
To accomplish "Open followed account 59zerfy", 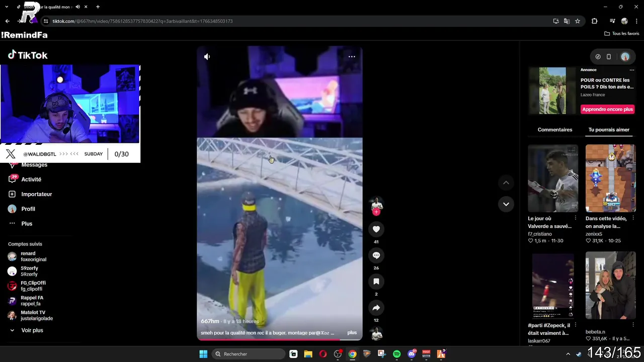I will pyautogui.click(x=23, y=271).
